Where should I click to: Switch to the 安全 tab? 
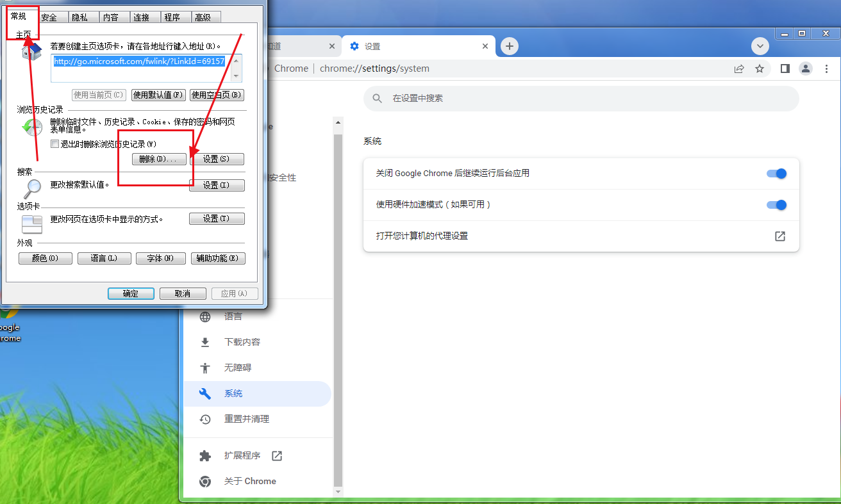pyautogui.click(x=49, y=17)
